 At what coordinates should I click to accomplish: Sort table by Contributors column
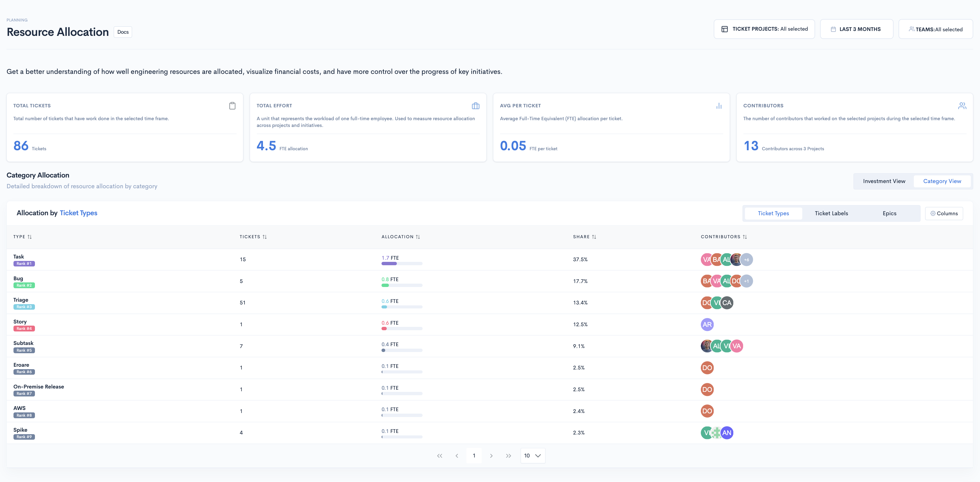[x=745, y=237]
